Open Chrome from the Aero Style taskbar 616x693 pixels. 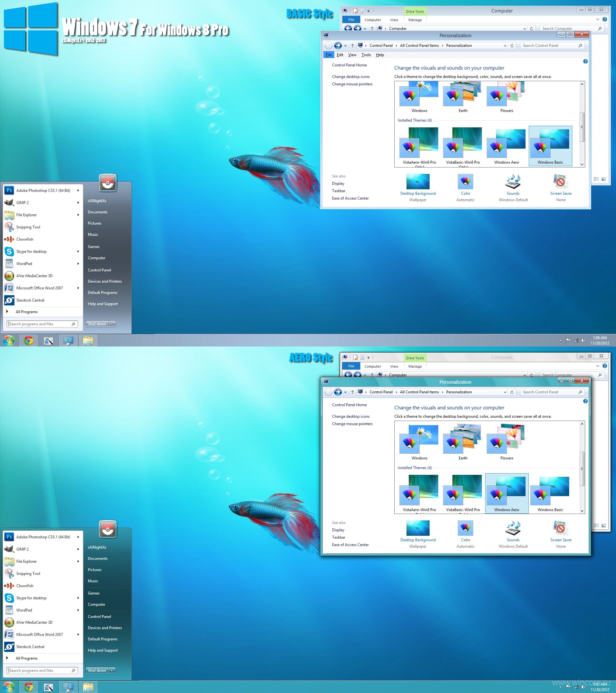(29, 687)
